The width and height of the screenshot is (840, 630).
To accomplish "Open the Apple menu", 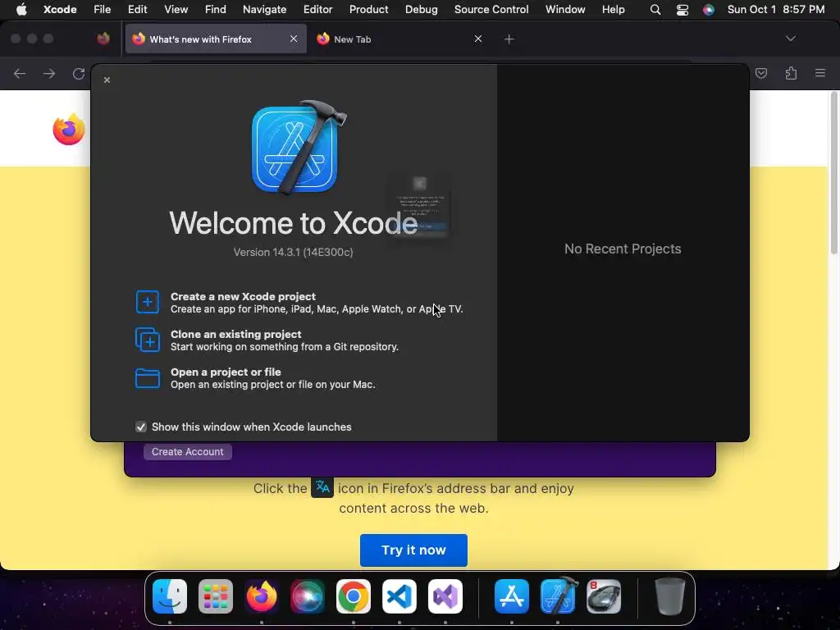I will [21, 9].
